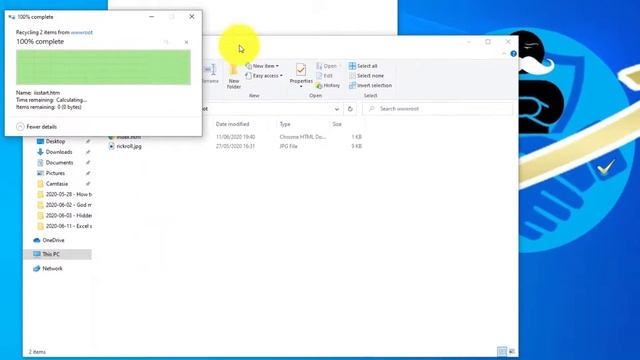Open Desktop in the navigation pane
This screenshot has height=360, width=640.
click(55, 141)
